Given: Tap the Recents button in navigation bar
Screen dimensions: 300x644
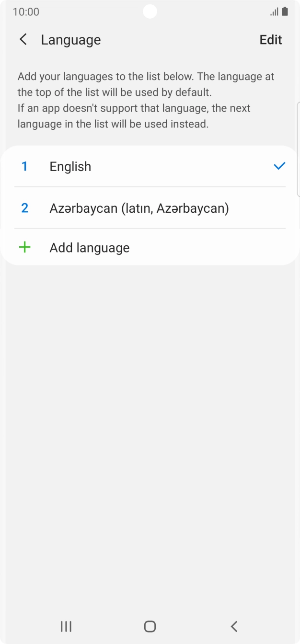Looking at the screenshot, I should tap(66, 626).
